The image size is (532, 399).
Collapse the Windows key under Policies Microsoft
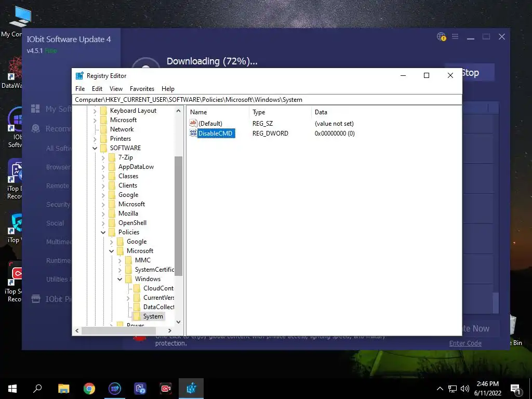coord(120,279)
